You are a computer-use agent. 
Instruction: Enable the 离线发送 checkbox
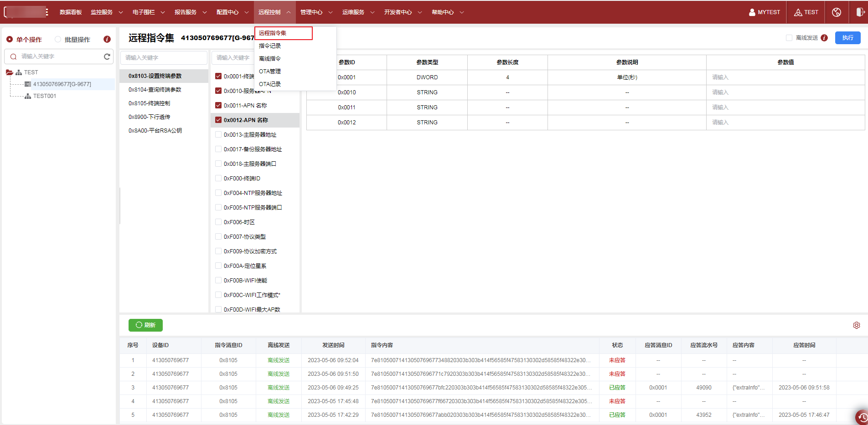click(x=789, y=38)
